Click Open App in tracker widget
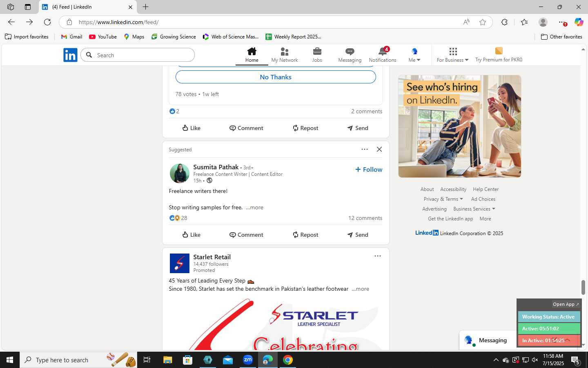 (566, 304)
